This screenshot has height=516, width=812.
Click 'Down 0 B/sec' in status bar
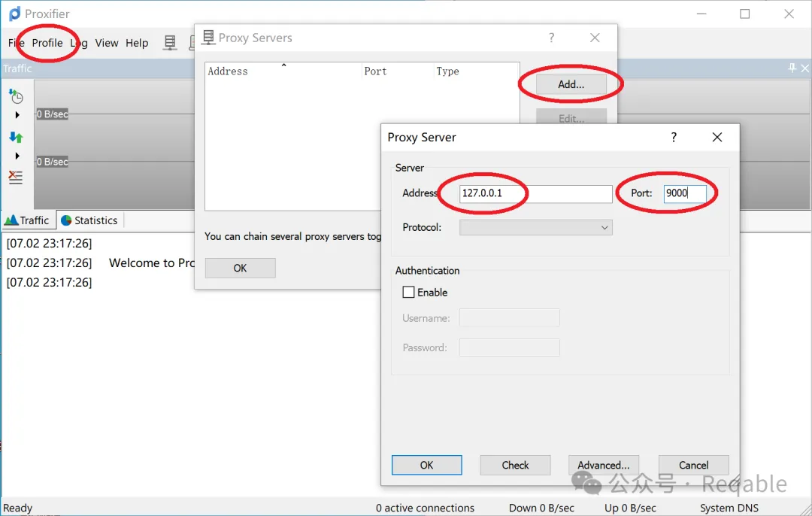(541, 508)
